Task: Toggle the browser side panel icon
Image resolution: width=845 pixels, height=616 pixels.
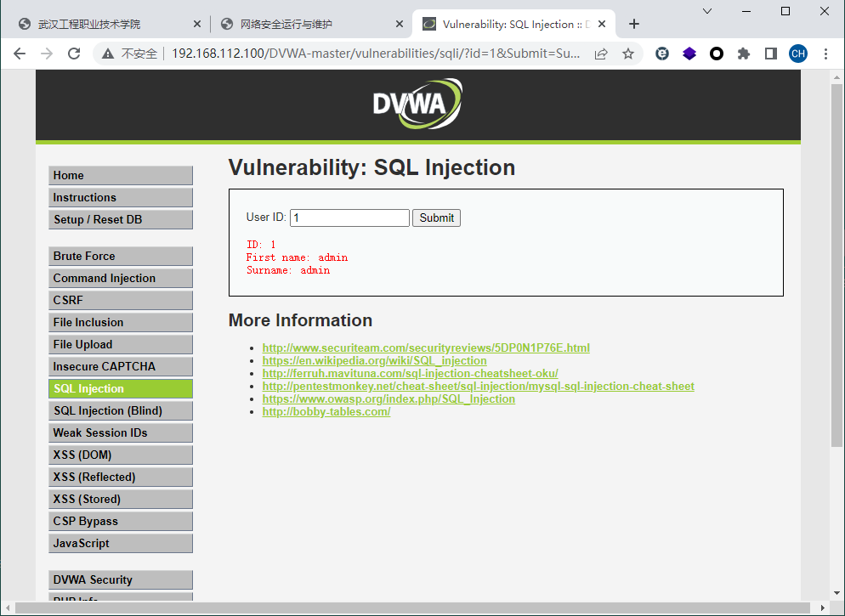Action: (771, 54)
